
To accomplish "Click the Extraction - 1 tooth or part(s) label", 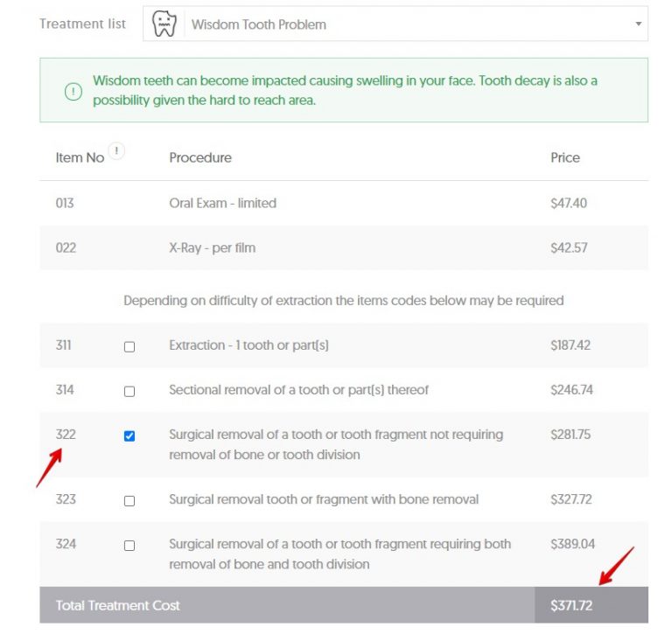I will (248, 345).
